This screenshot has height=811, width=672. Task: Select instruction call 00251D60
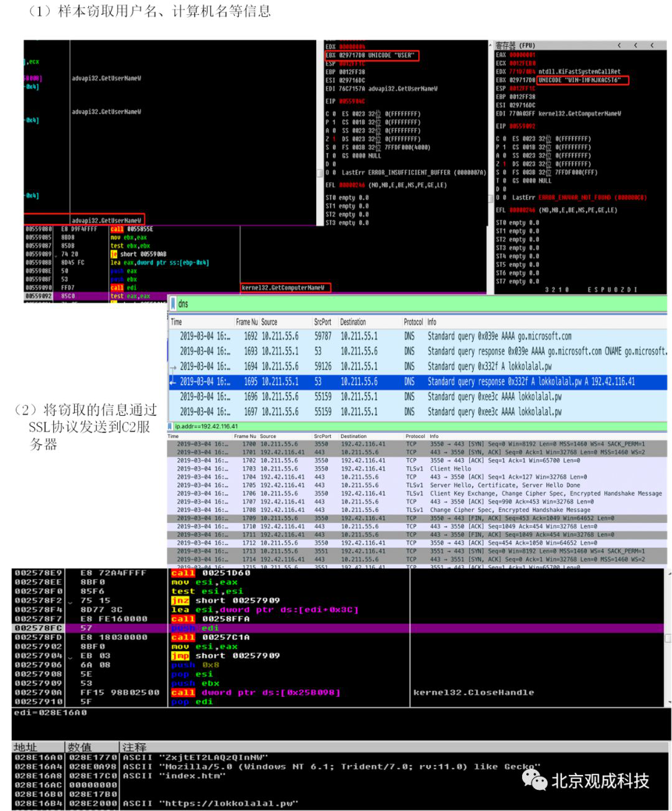point(212,573)
